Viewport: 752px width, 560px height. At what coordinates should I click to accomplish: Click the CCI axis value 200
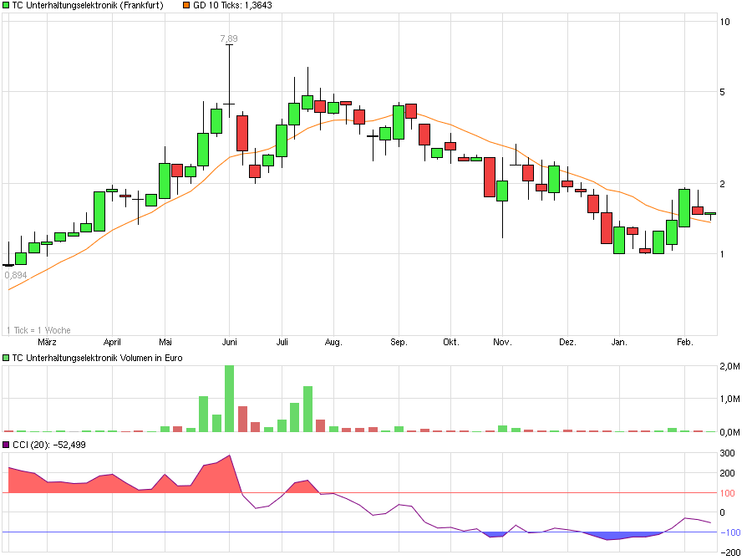[727, 473]
